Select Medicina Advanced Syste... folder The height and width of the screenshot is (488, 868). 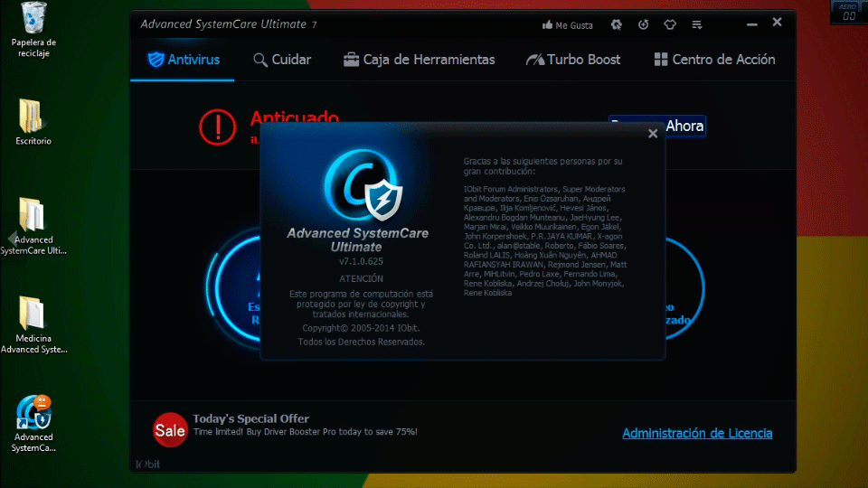pos(33,324)
